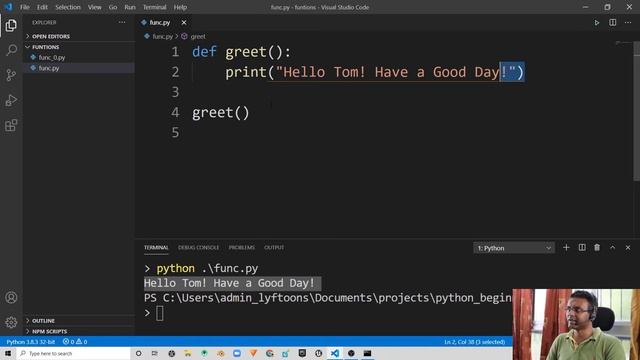Open VS Code logo application menu
The image size is (640, 360).
tap(8, 7)
